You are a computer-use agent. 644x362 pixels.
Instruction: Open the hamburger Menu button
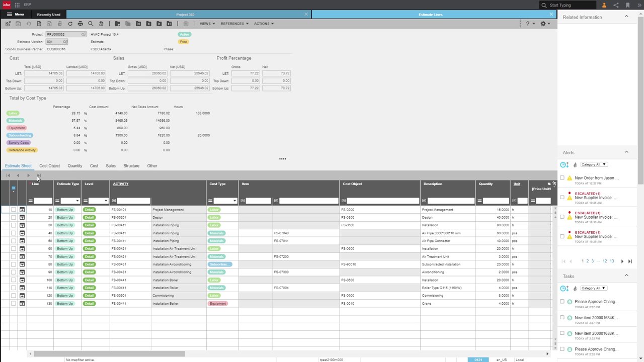pos(15,15)
